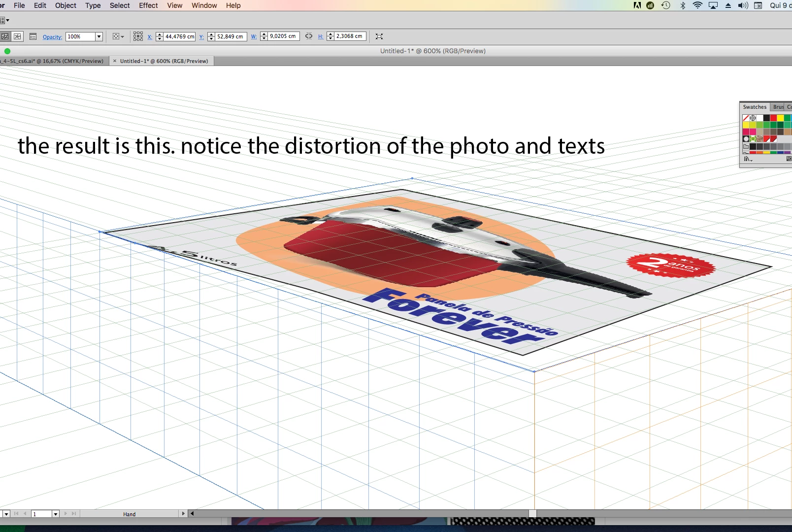Image resolution: width=792 pixels, height=532 pixels.
Task: Click the Opacity value field
Action: click(80, 36)
